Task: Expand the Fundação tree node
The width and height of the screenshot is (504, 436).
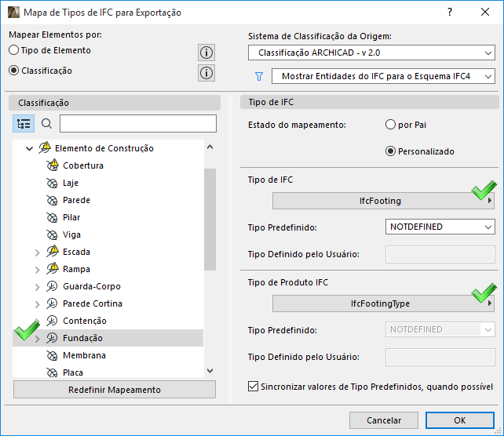Action: [x=37, y=339]
